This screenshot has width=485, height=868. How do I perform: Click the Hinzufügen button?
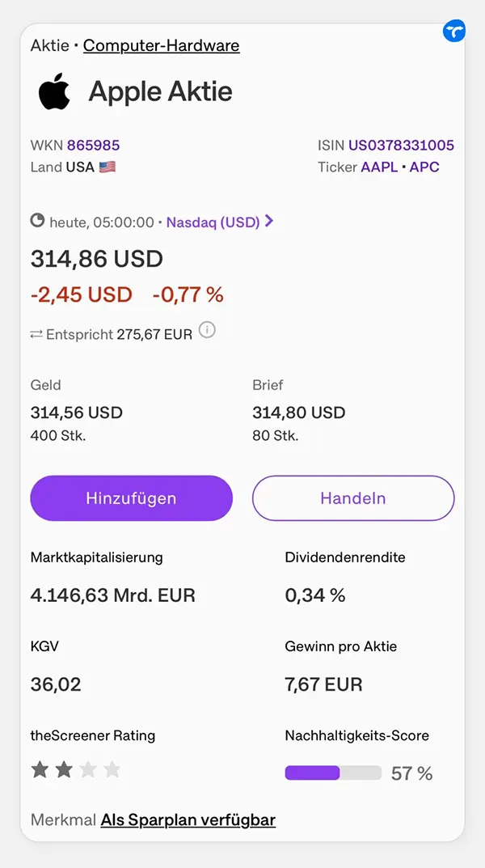[131, 498]
